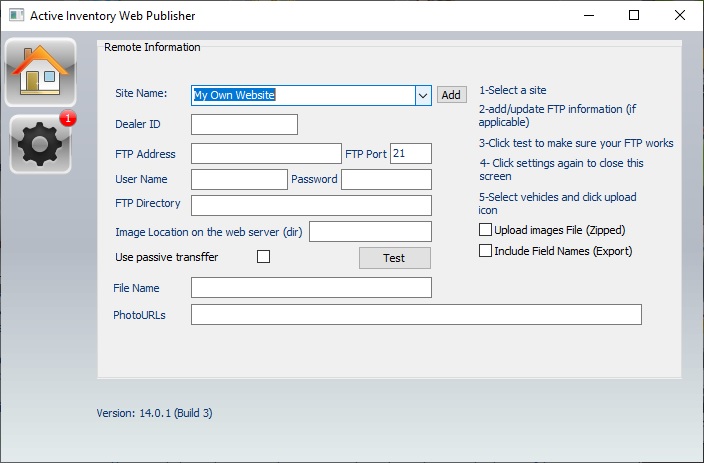704x463 pixels.
Task: Click the Remote Information group label
Action: tap(152, 47)
